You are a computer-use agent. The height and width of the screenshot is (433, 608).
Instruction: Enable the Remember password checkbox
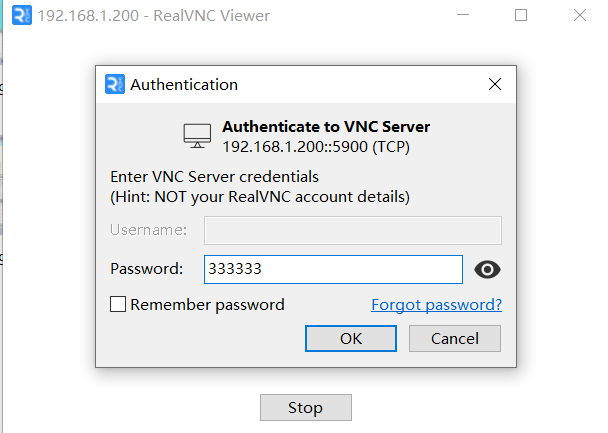pyautogui.click(x=118, y=304)
